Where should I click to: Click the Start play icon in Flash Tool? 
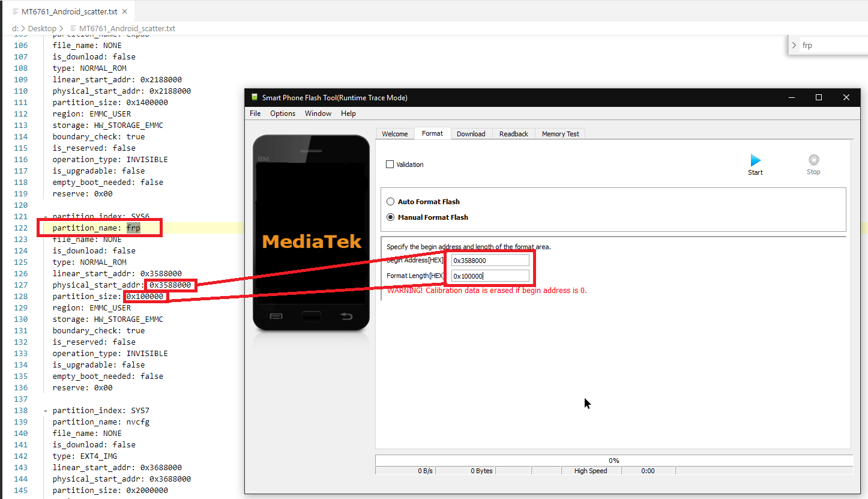[755, 160]
